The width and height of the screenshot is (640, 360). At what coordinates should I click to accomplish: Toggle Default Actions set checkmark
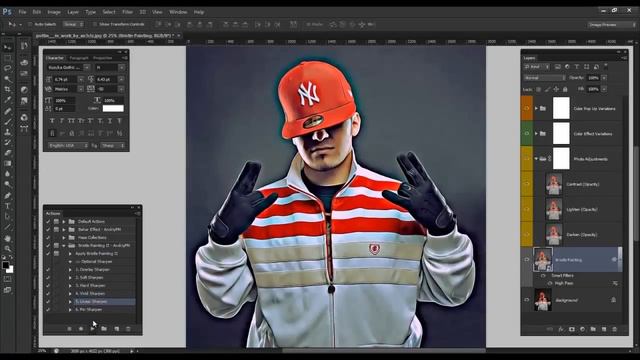(x=48, y=221)
